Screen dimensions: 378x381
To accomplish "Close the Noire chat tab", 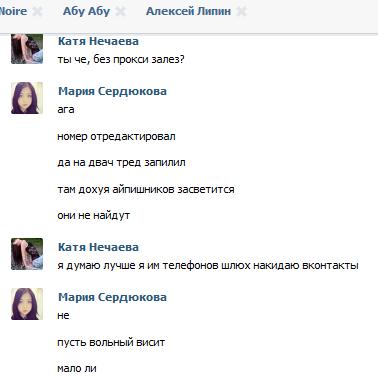I will [37, 12].
